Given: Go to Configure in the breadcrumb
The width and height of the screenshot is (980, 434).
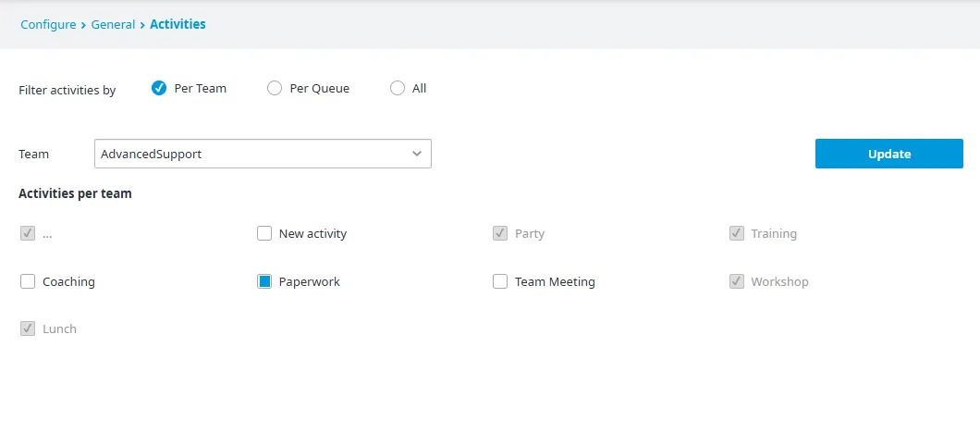Looking at the screenshot, I should [x=48, y=24].
